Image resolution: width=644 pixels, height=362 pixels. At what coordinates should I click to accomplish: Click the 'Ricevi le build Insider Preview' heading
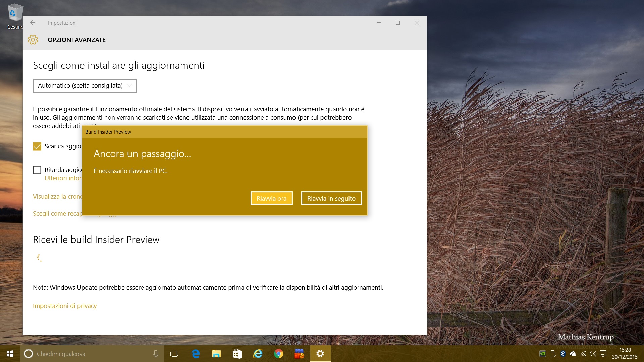tap(96, 240)
